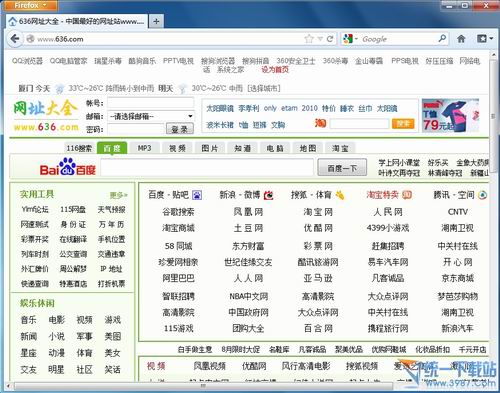Viewport: 500px width, 393px height.
Task: Click the Google search box
Action: (x=398, y=39)
